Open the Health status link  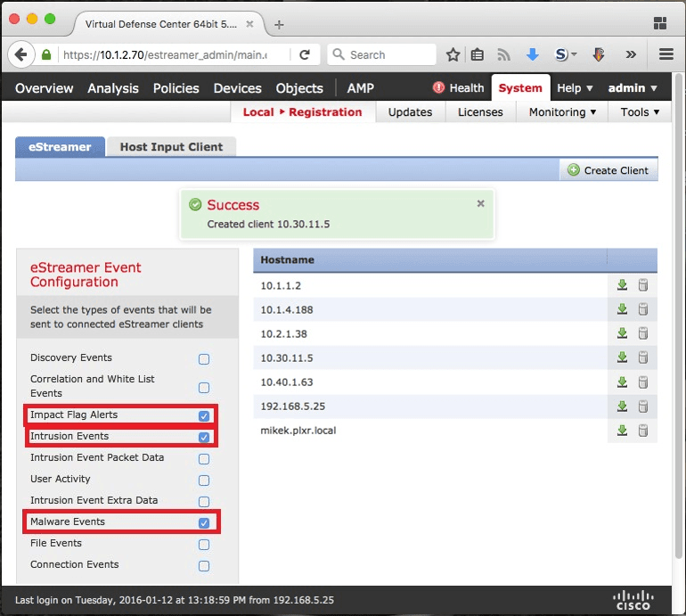459,88
